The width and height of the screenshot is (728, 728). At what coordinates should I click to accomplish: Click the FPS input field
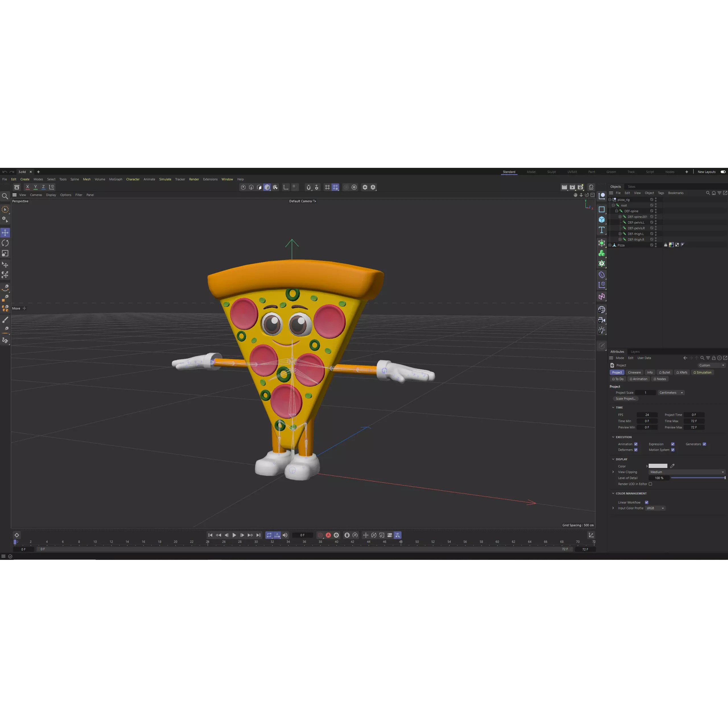click(647, 415)
